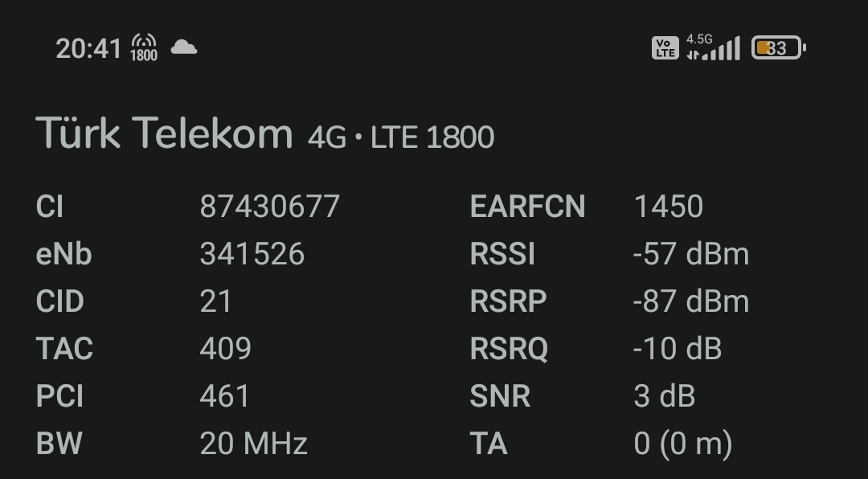Screen dimensions: 868x479
Task: Tap the RSSI reading -57 dBm
Action: [x=691, y=254]
